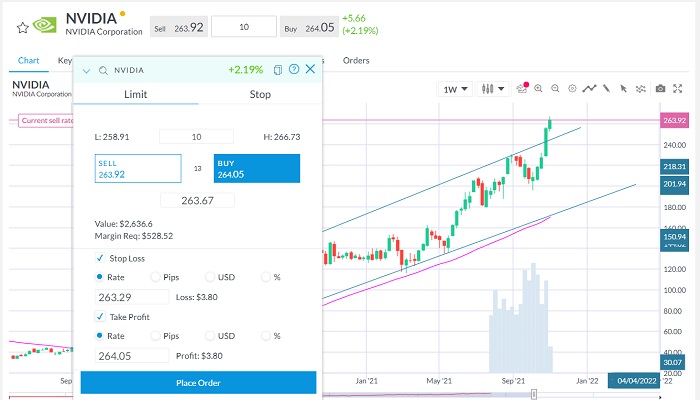Toggle the Take Profit checkbox
The height and width of the screenshot is (400, 700).
(x=100, y=317)
